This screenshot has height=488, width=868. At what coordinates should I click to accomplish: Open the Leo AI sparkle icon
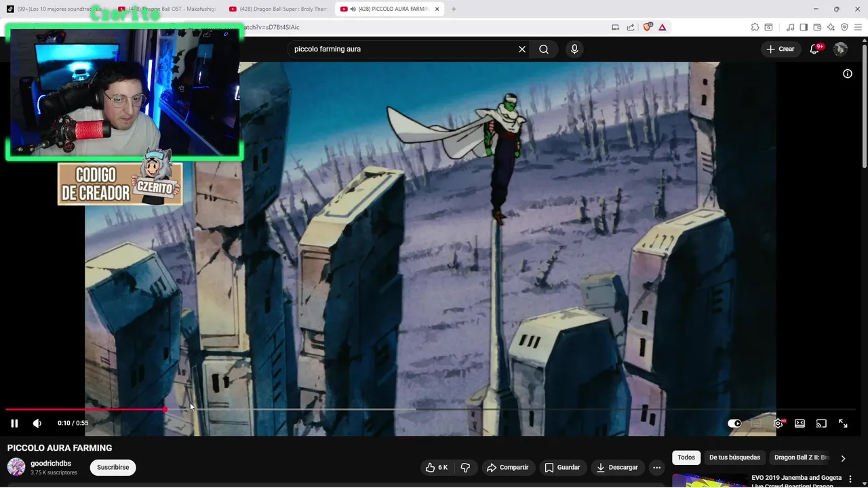831,27
